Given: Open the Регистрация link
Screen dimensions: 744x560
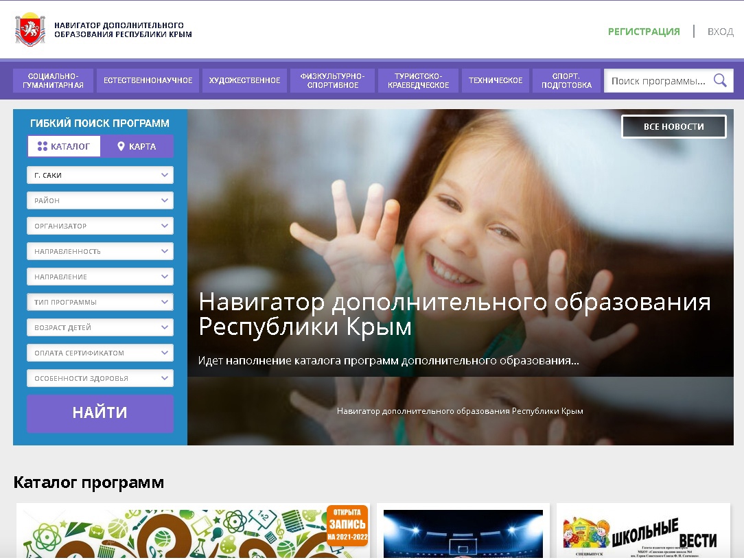Looking at the screenshot, I should click(643, 32).
